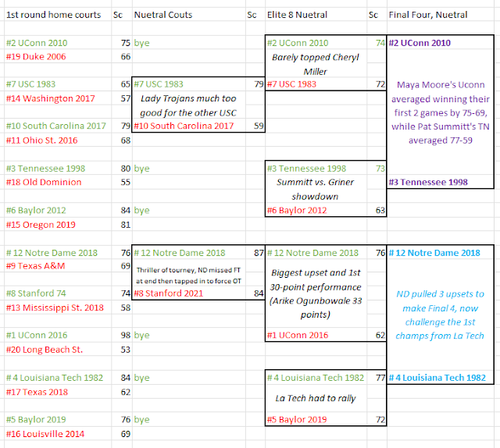Select the red '#6 Baylor 2012' Elite 8 cell
The width and height of the screenshot is (500, 448).
pyautogui.click(x=316, y=210)
